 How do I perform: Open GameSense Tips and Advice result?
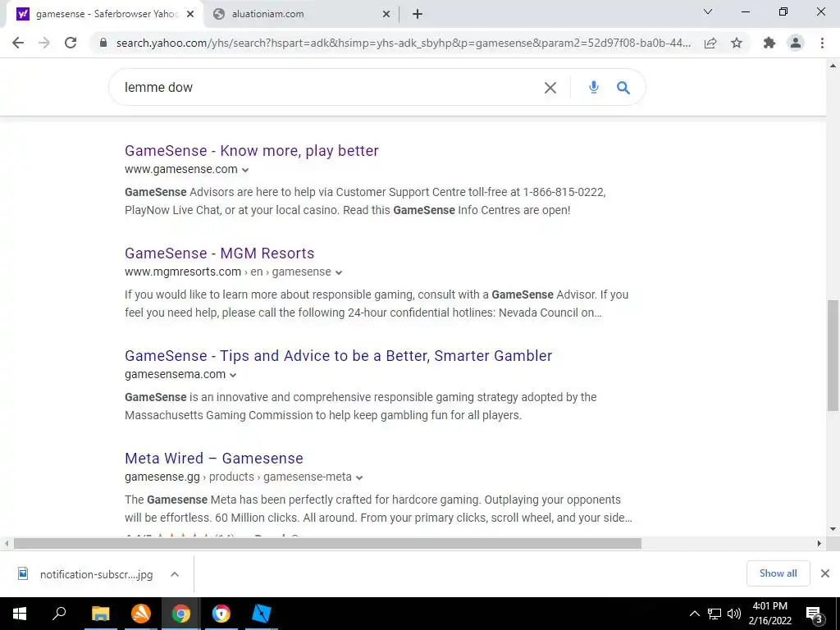click(338, 356)
